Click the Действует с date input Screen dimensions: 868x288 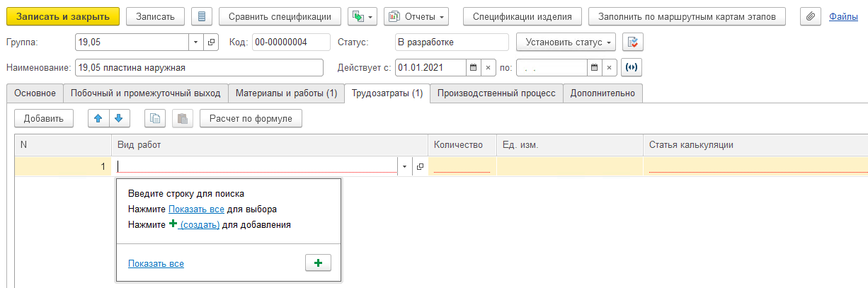[x=430, y=68]
